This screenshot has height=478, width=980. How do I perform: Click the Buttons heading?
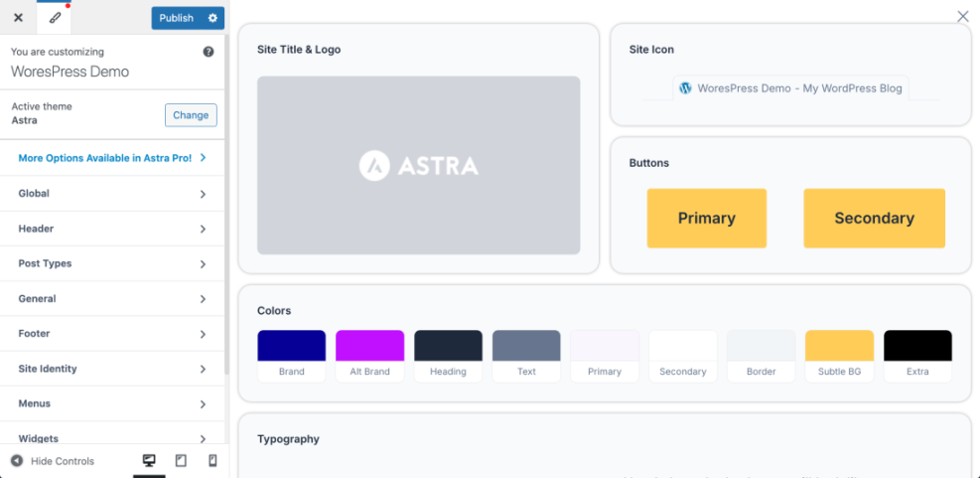(x=648, y=163)
